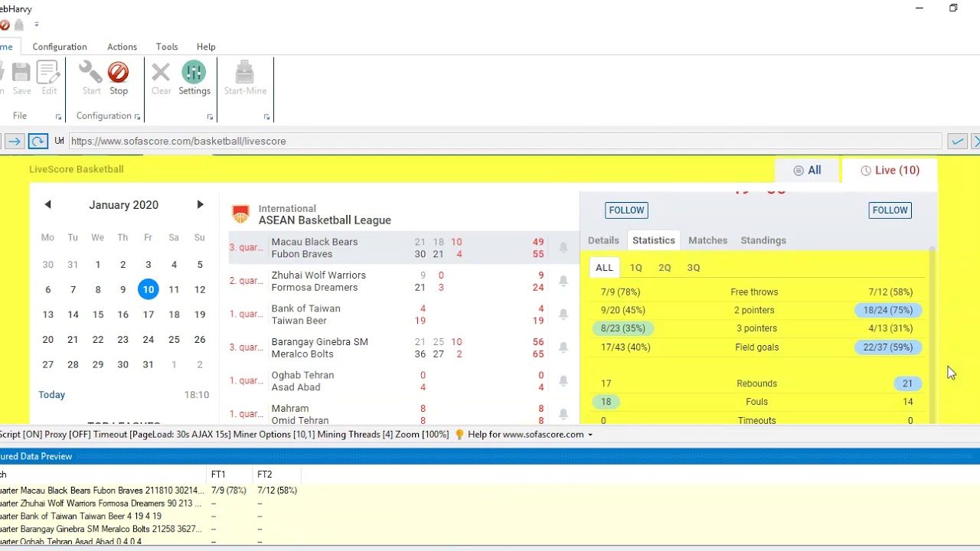This screenshot has width=980, height=551.
Task: Click the ASEAN Basketball League logo
Action: click(240, 214)
